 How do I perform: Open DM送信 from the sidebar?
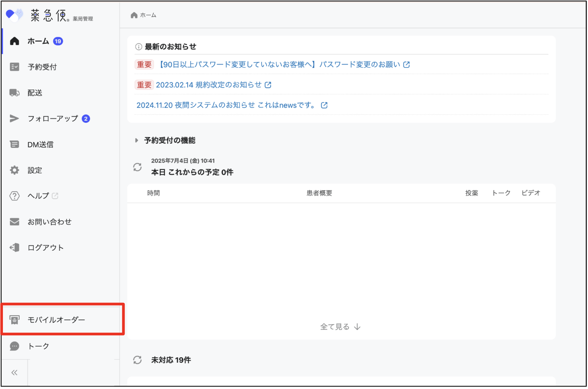(40, 145)
